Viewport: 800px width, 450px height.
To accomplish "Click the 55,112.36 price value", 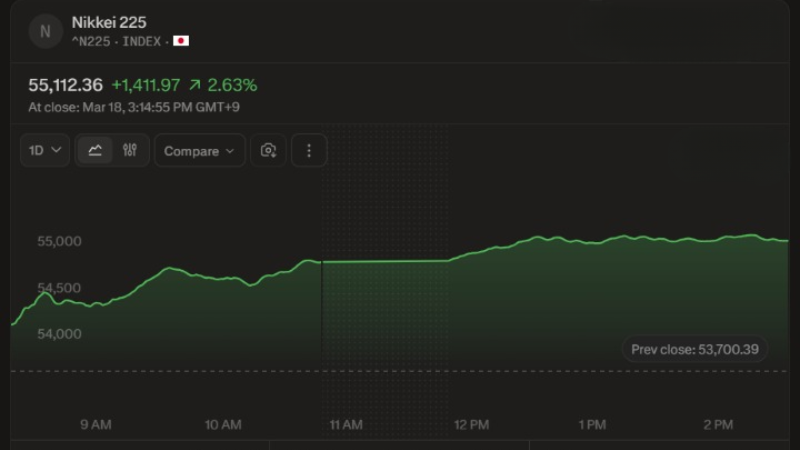I will point(66,85).
